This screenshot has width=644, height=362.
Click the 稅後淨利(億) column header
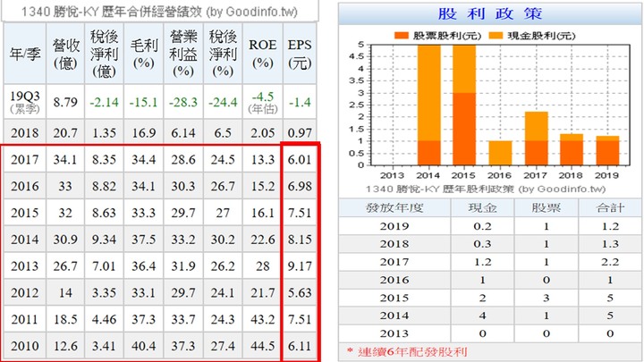tap(104, 54)
